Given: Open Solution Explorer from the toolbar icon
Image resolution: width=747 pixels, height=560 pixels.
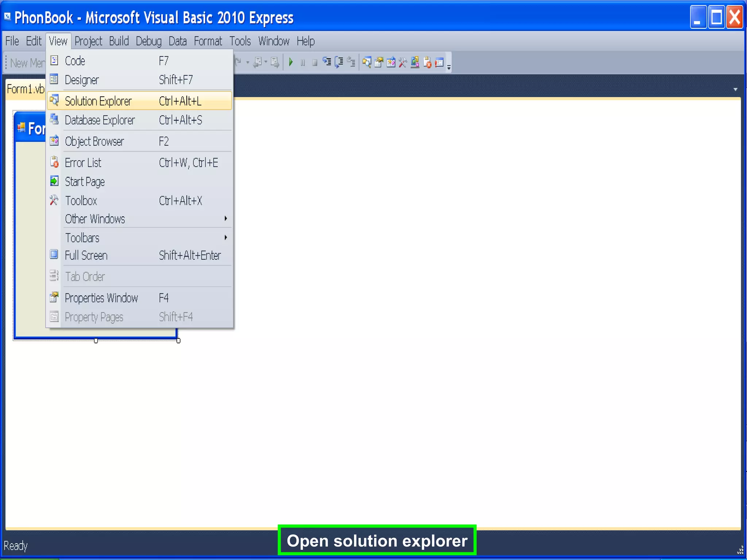Looking at the screenshot, I should [x=367, y=62].
